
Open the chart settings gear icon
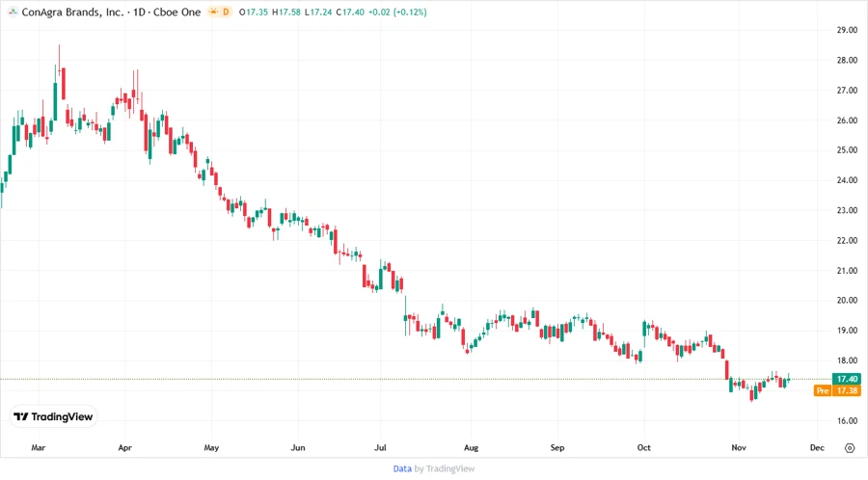click(x=850, y=448)
